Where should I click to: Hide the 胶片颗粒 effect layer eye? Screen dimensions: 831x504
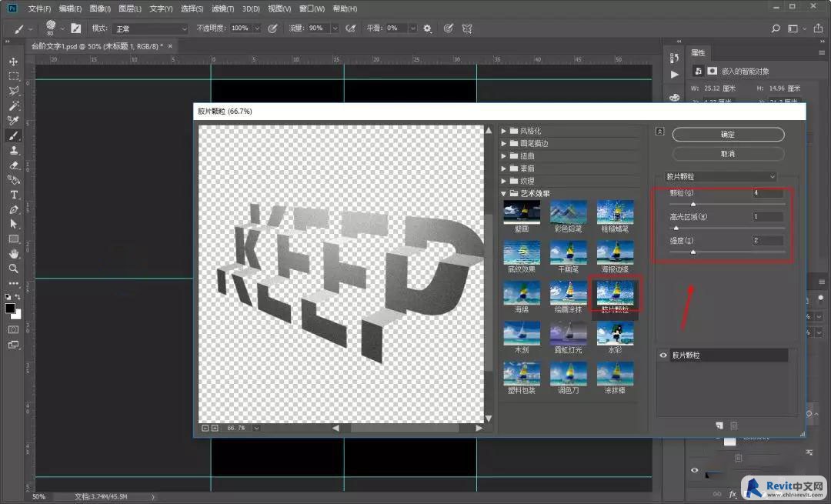[x=663, y=355]
